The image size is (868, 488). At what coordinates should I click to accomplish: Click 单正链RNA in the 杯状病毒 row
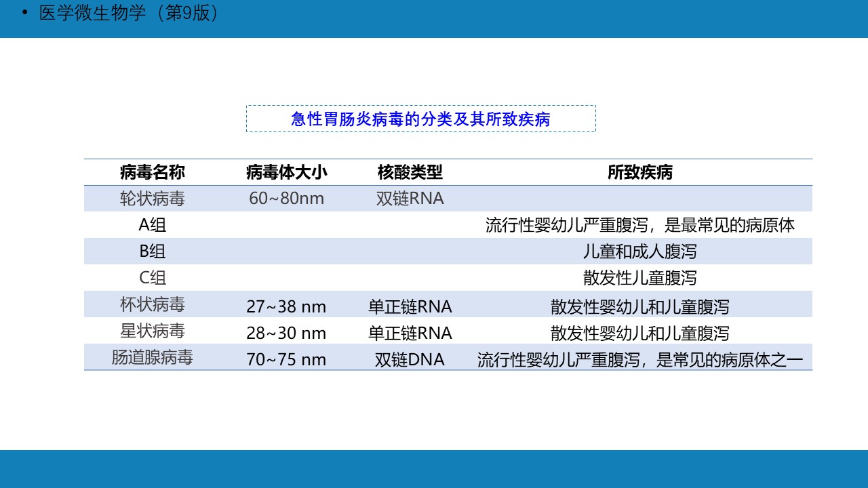point(410,306)
